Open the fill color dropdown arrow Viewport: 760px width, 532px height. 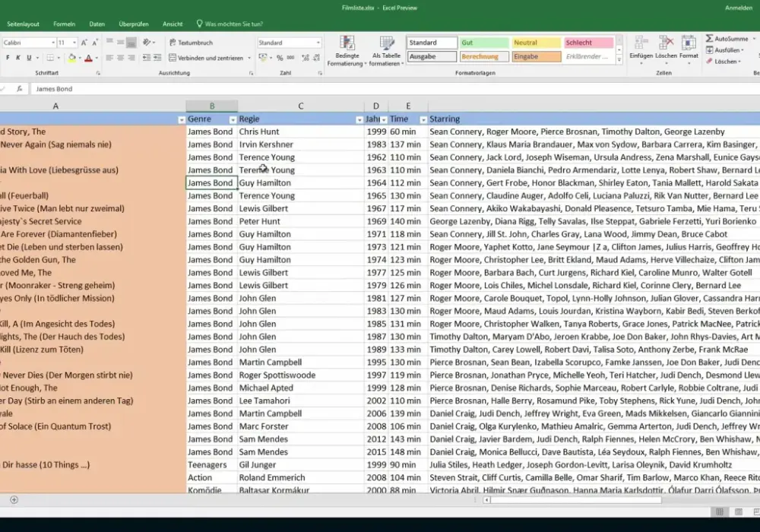coord(80,59)
